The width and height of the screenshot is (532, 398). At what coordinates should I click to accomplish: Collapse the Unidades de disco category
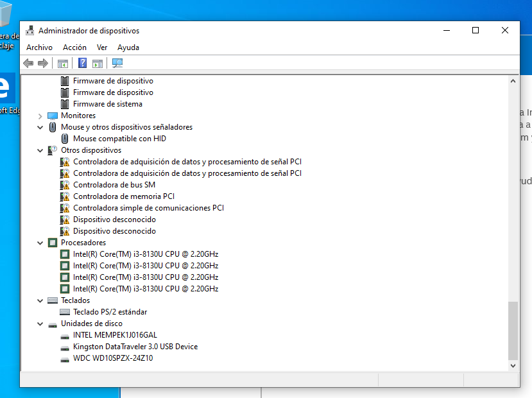pyautogui.click(x=40, y=324)
